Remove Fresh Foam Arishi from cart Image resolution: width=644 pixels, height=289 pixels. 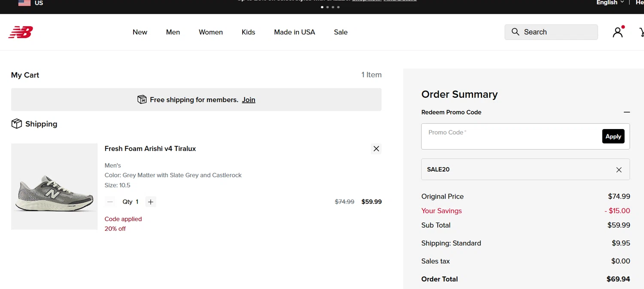tap(376, 149)
